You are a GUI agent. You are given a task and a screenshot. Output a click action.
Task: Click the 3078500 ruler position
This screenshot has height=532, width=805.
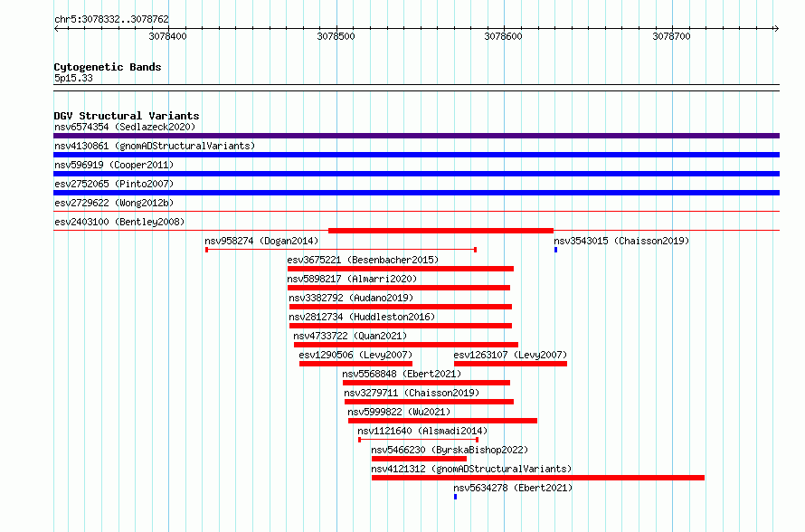coord(336,36)
